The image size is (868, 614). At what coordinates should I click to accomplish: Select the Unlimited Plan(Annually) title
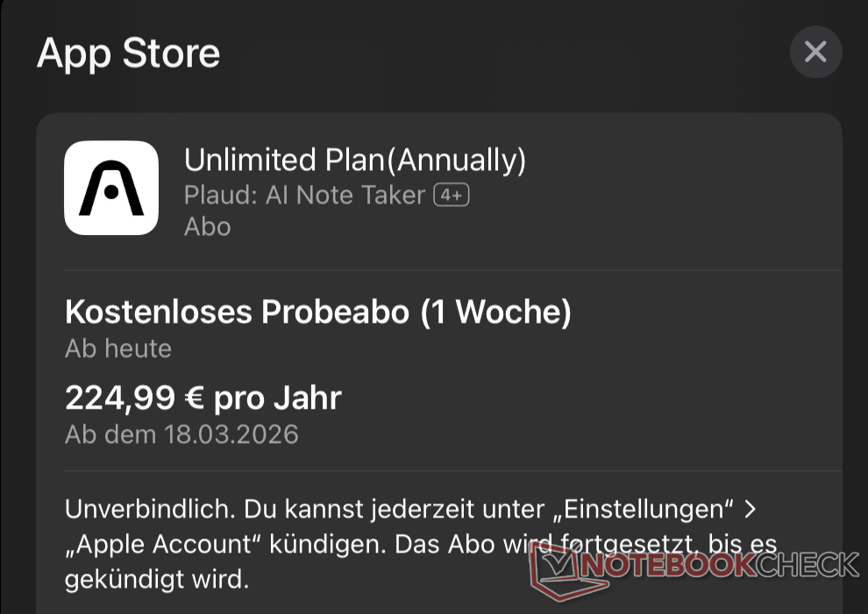(355, 160)
